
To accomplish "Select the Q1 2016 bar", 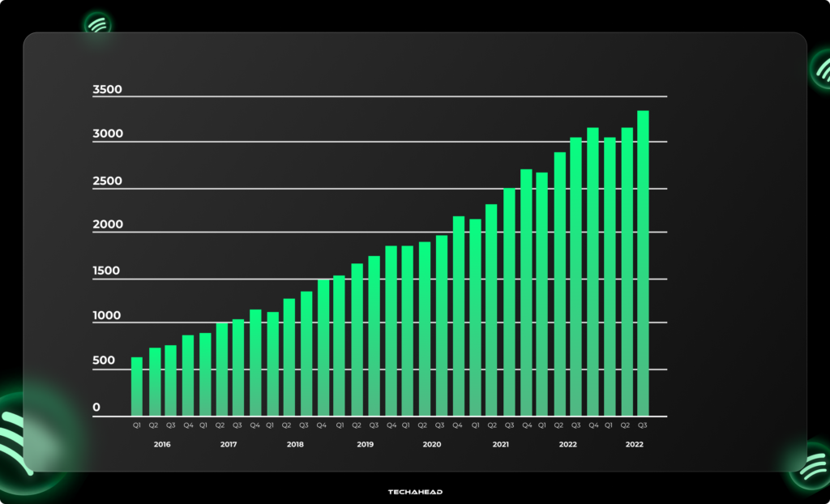I will [x=136, y=387].
